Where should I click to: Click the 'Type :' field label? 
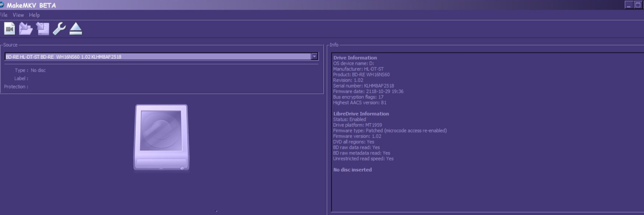click(21, 70)
